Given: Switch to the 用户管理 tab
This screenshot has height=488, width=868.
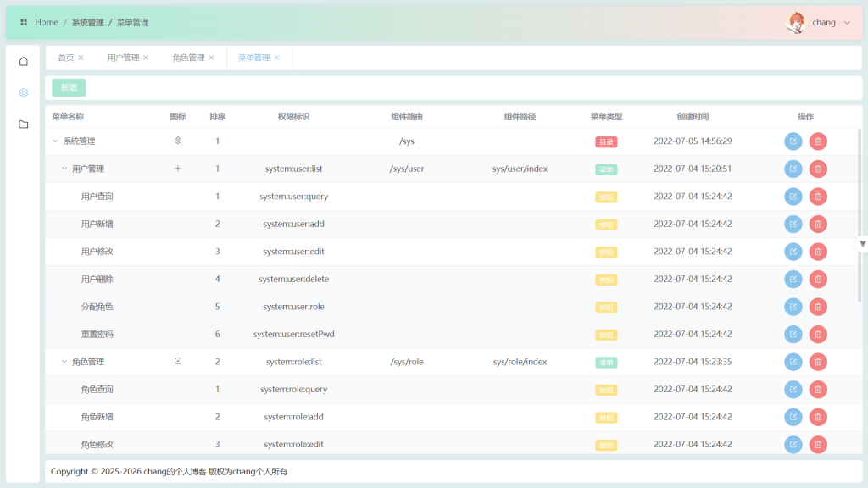Looking at the screenshot, I should coord(123,58).
